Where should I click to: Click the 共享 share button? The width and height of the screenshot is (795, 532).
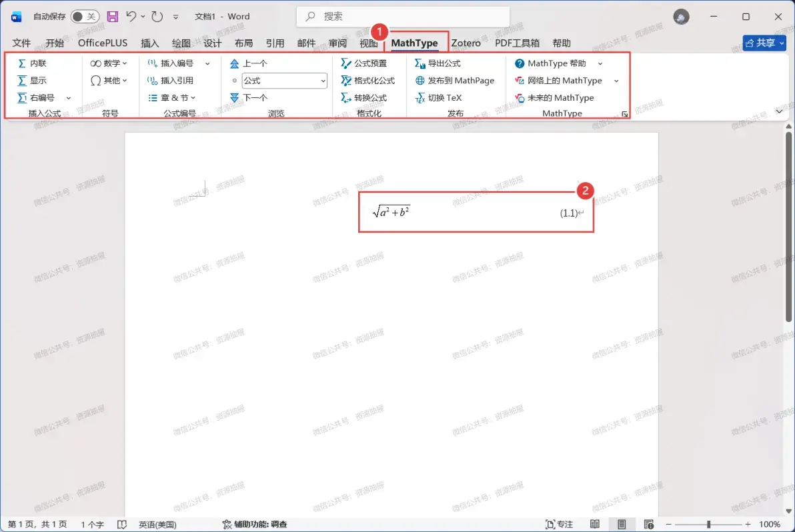point(764,43)
